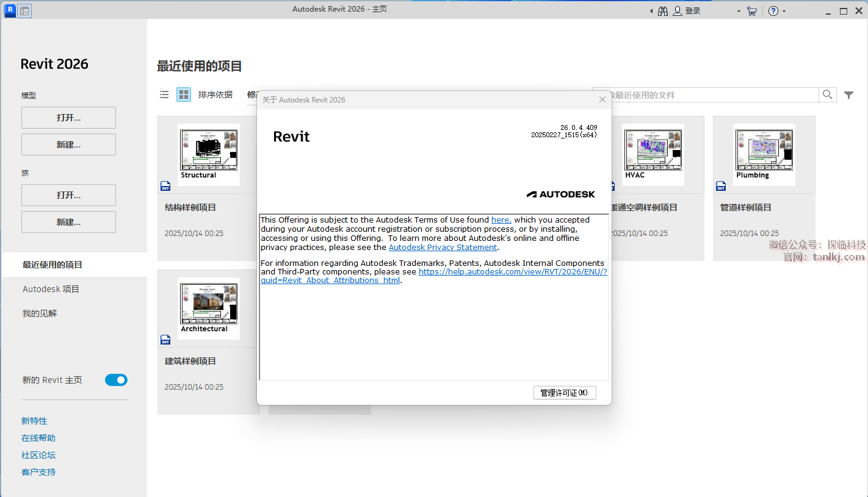
Task: Switch recent files to grid view
Action: click(x=184, y=95)
